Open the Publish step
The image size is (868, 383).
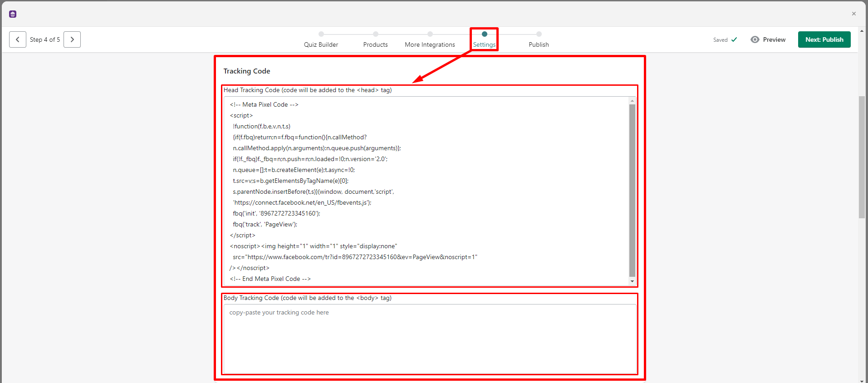click(539, 40)
